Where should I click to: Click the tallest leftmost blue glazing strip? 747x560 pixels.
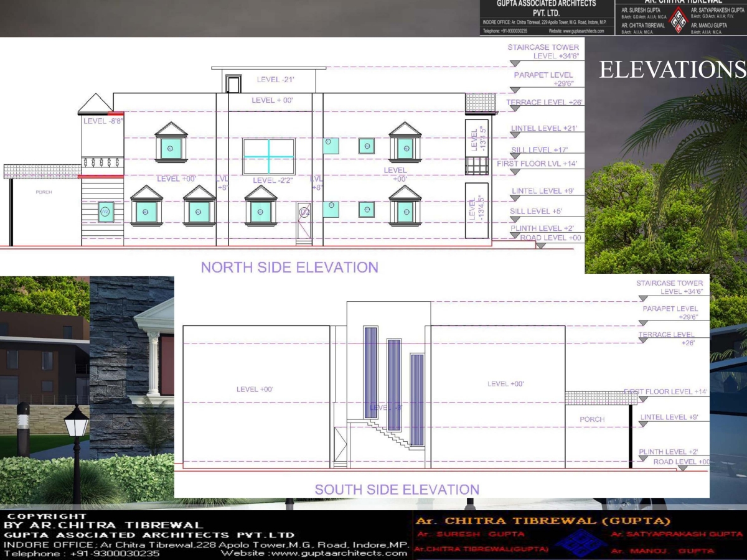(370, 373)
